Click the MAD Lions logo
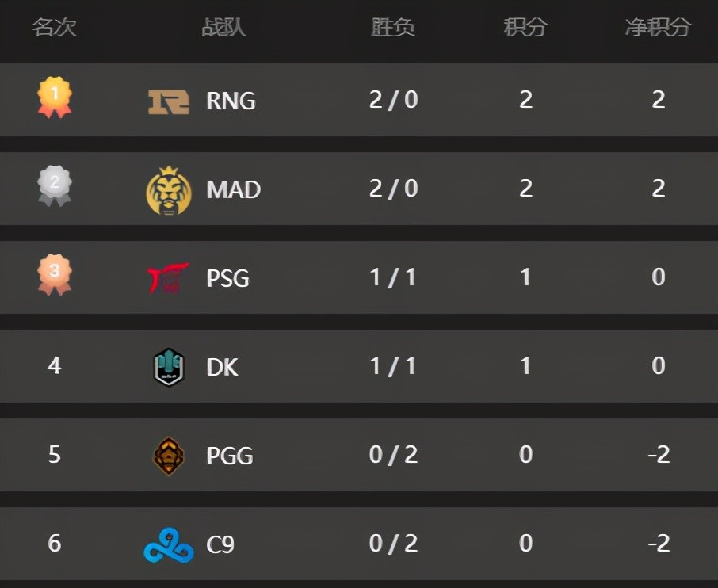The image size is (718, 588). [169, 190]
